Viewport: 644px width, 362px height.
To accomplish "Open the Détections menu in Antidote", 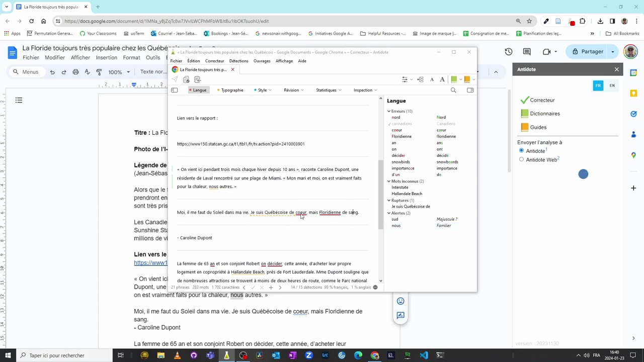I will [238, 61].
